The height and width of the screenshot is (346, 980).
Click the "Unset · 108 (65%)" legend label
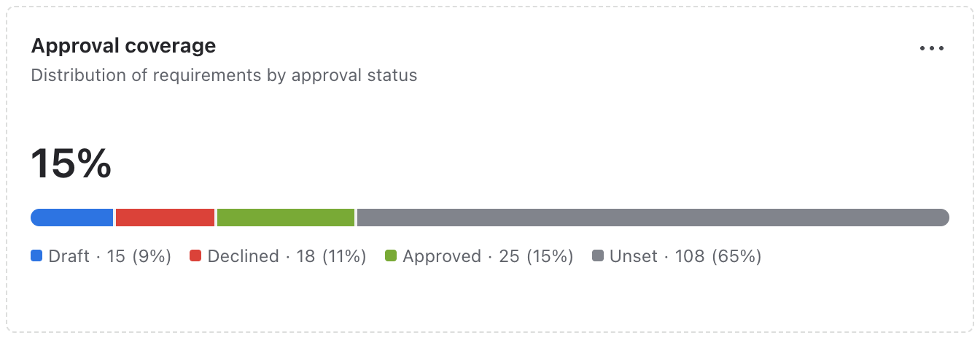pyautogui.click(x=686, y=256)
